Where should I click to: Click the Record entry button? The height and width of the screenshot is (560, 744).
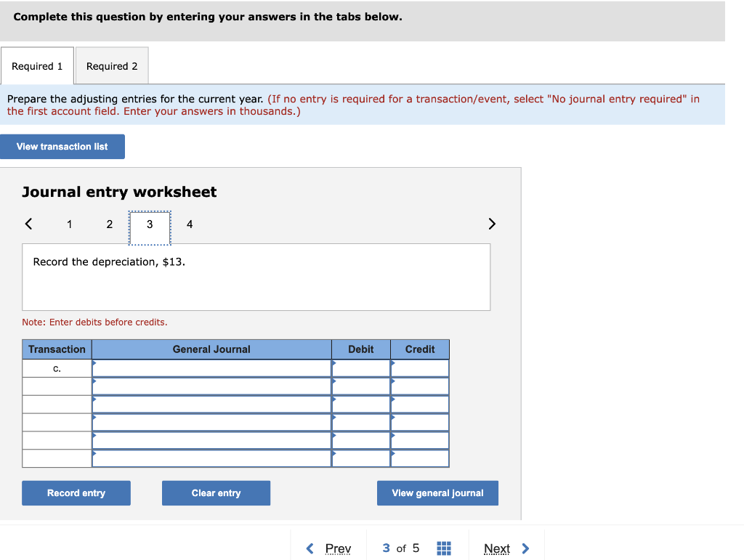[76, 492]
